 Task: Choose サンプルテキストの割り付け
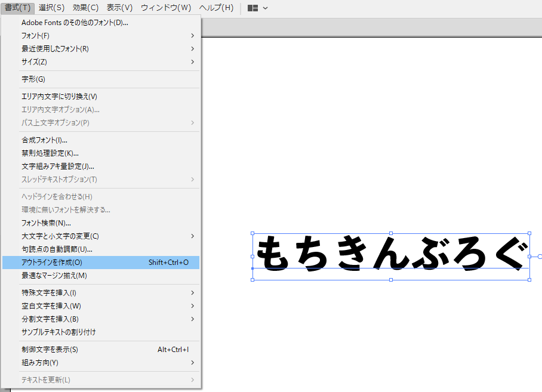point(101,332)
